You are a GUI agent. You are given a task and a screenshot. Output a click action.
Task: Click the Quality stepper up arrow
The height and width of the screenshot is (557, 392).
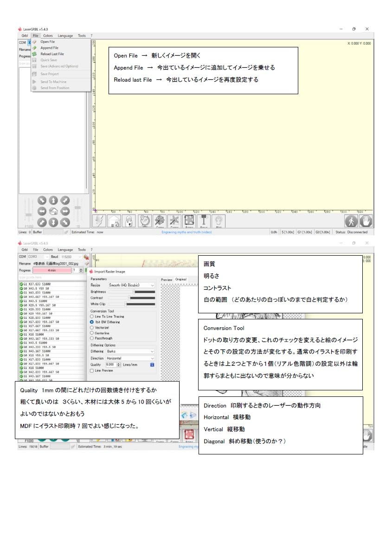coord(118,363)
